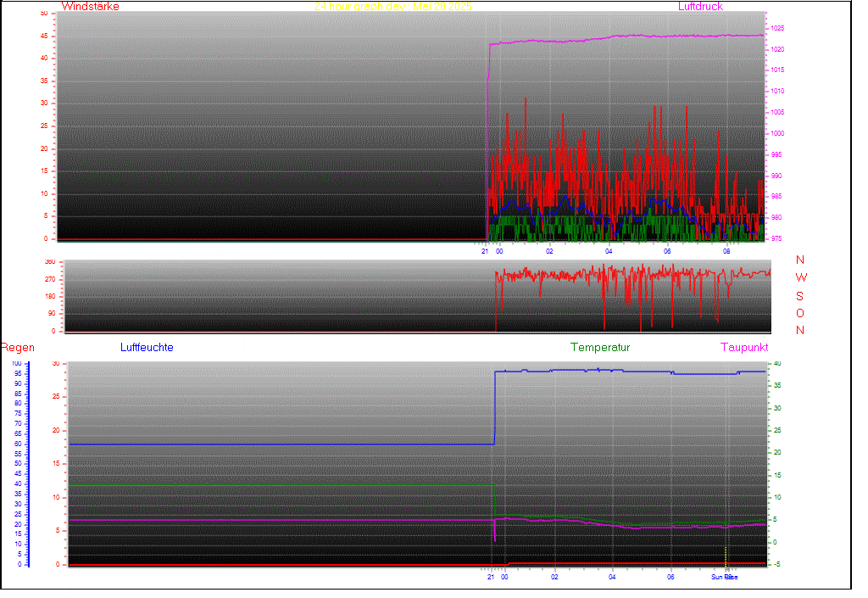Click the 100 value on the blue humidity axis

(x=18, y=364)
